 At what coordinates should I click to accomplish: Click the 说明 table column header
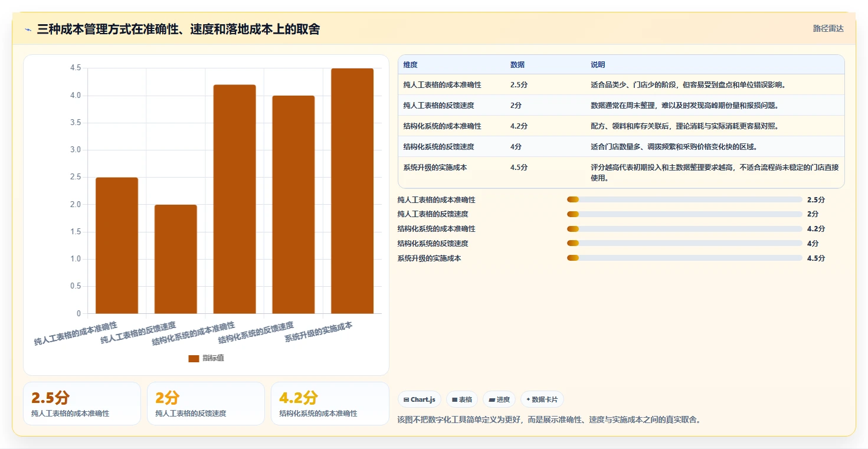click(598, 65)
